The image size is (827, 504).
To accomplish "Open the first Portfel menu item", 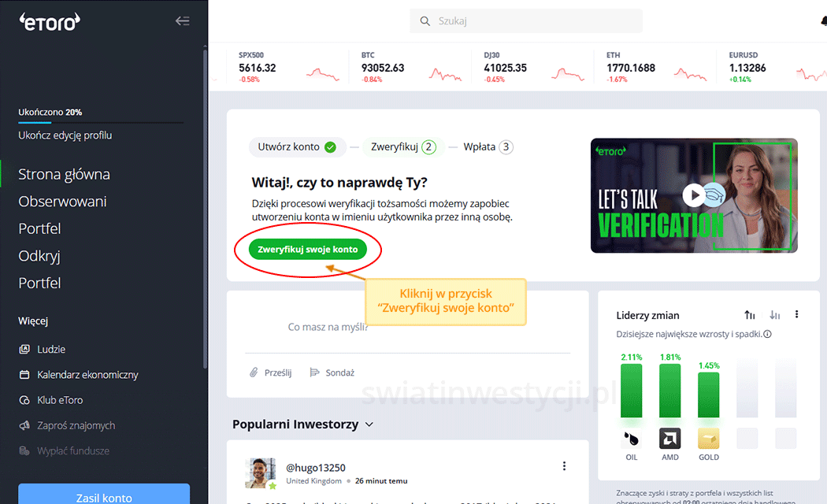I will click(x=39, y=228).
